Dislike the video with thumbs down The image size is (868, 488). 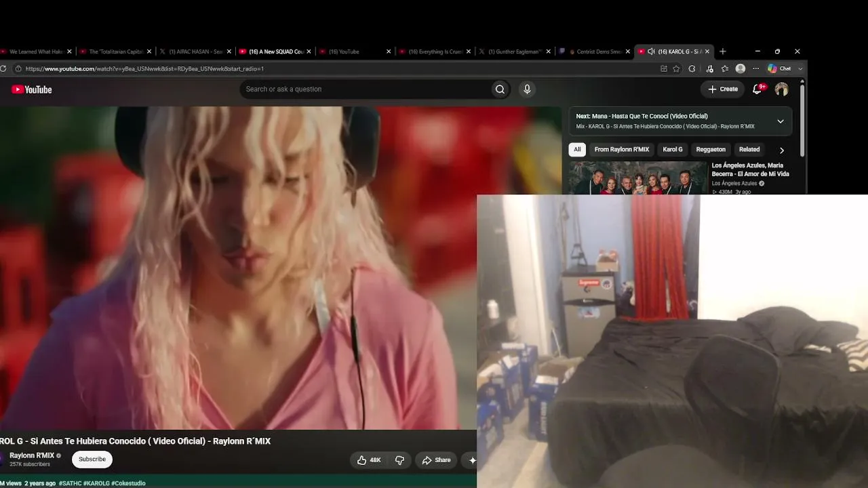pyautogui.click(x=399, y=460)
